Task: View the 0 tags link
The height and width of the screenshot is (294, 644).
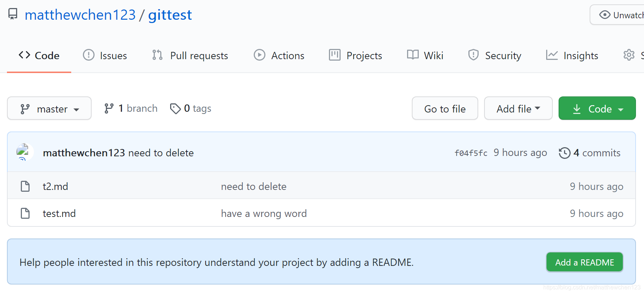Action: pyautogui.click(x=191, y=108)
